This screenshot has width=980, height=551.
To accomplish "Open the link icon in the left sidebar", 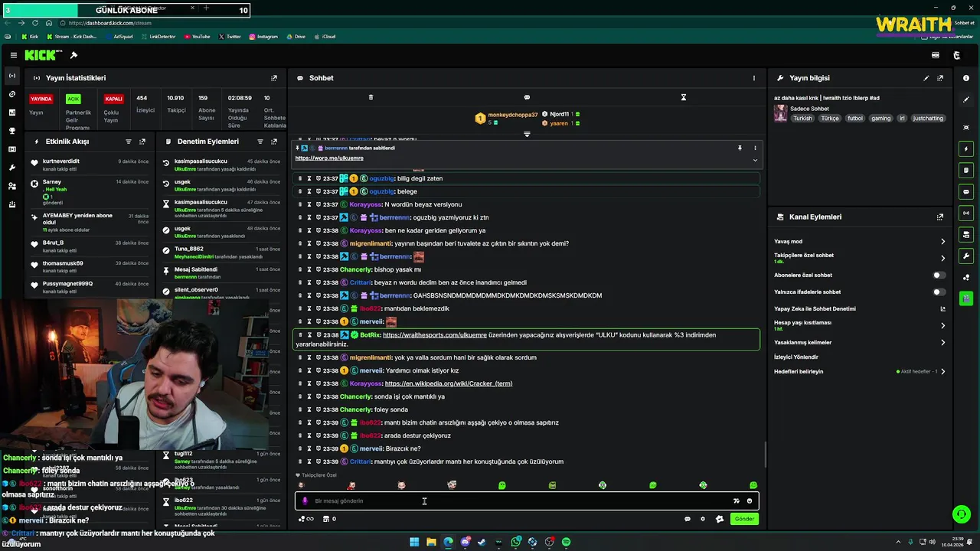I will click(x=12, y=94).
